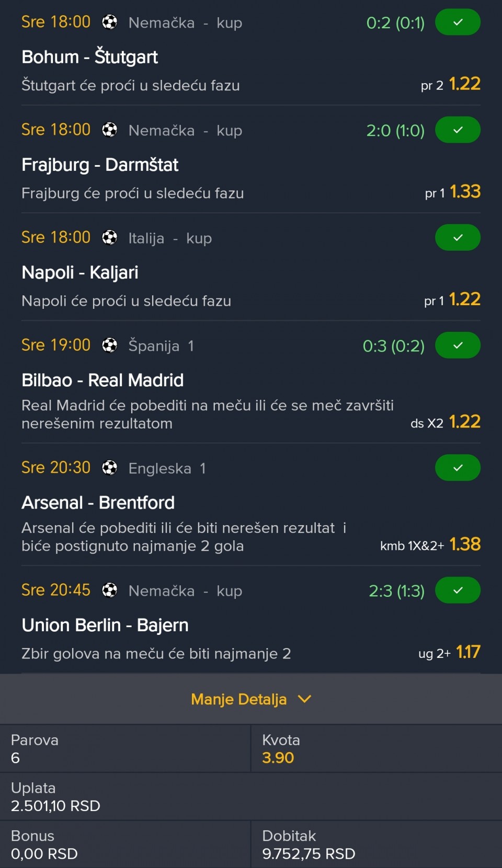Tap the soccer ball icon next to Španija 1
The width and height of the screenshot is (502, 868).
tap(110, 345)
